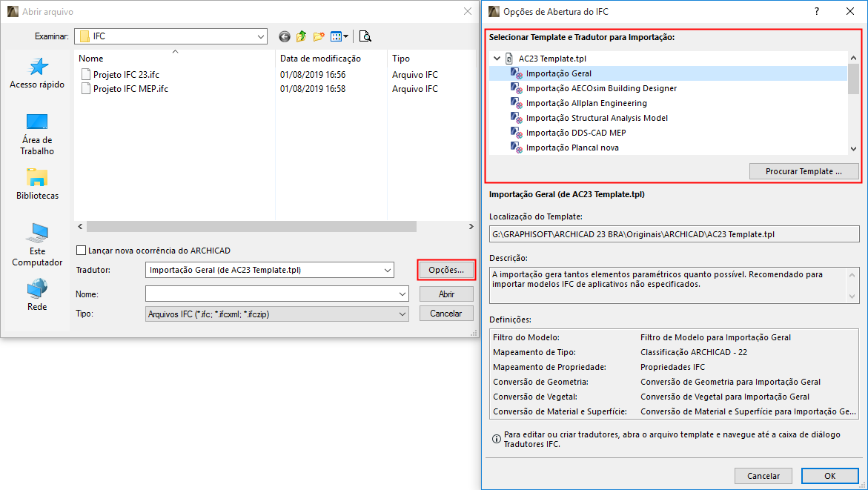The height and width of the screenshot is (490, 868).
Task: Close the Opções de Abertura do IFC dialog
Action: tap(850, 12)
